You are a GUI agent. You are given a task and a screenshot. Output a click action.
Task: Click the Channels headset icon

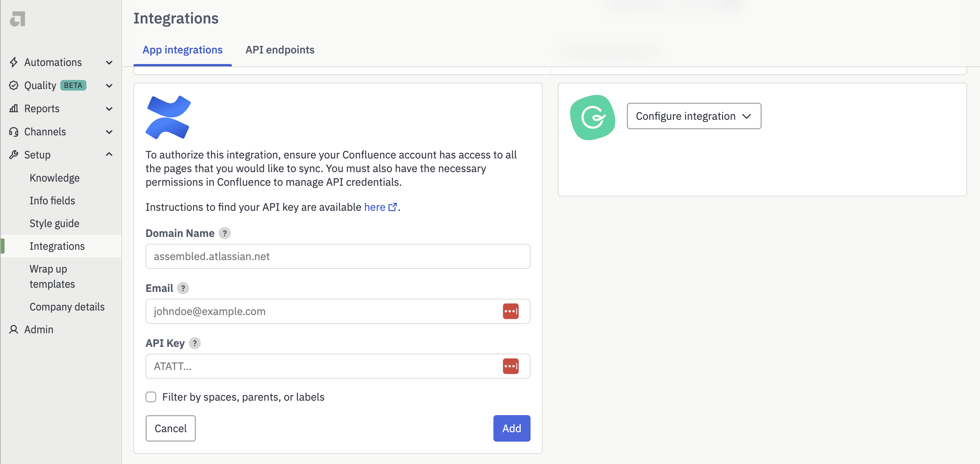tap(14, 132)
